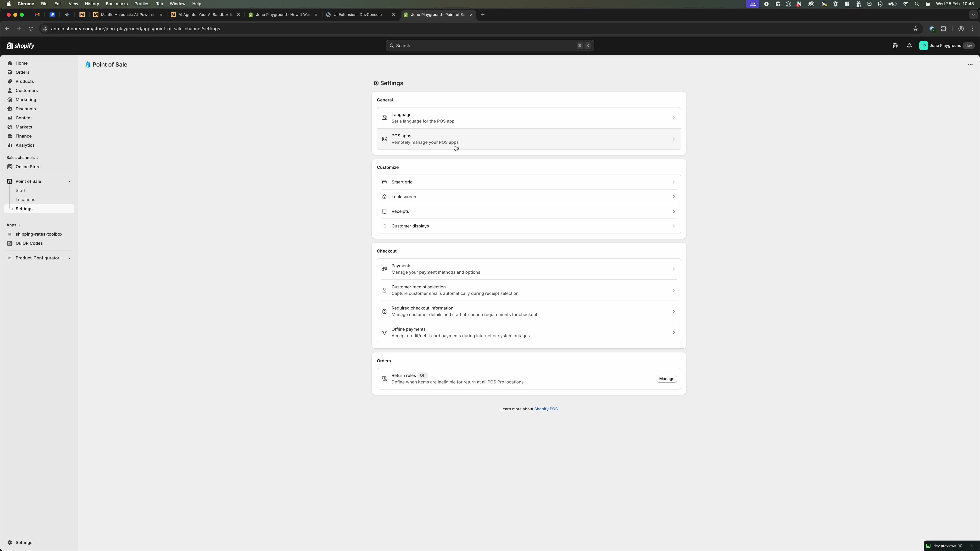Open the browser extensions puzzle icon
980x551 pixels.
coord(943,28)
